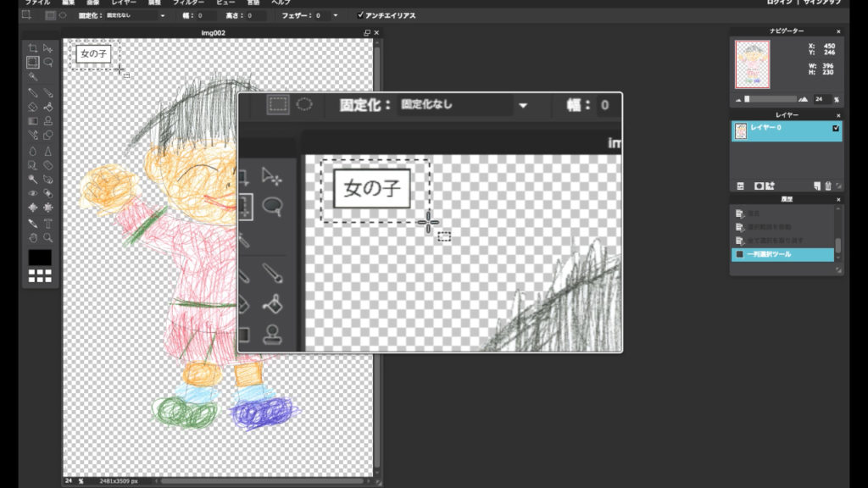This screenshot has width=868, height=488.
Task: Open the フェザー value dropdown arrow
Action: (335, 15)
